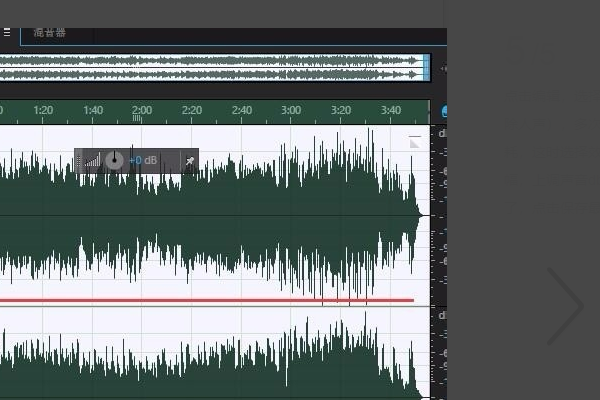Screen dimensions: 600x400
Task: Click the 2:40 mark on time ruler
Action: coord(242,110)
